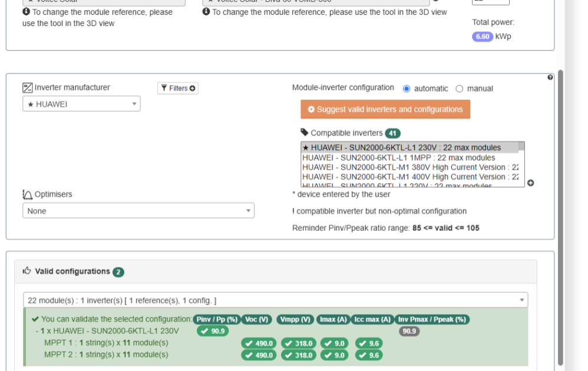Image resolution: width=588 pixels, height=371 pixels.
Task: Click Suggest valid inverters and configurations
Action: (385, 110)
